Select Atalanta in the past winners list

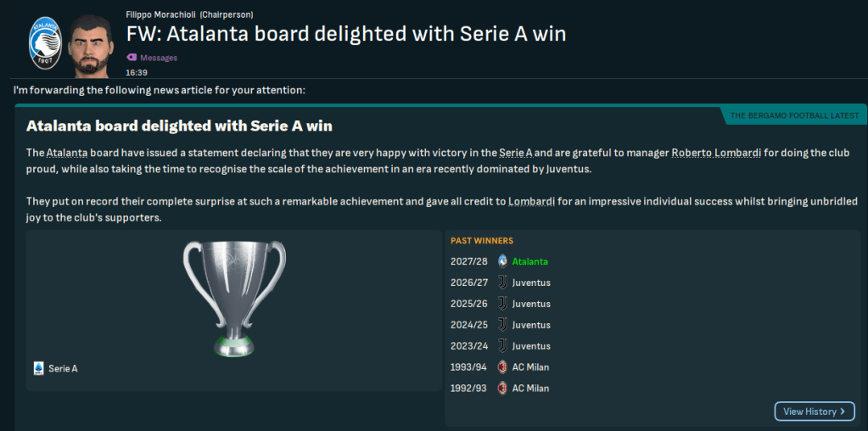click(x=530, y=261)
